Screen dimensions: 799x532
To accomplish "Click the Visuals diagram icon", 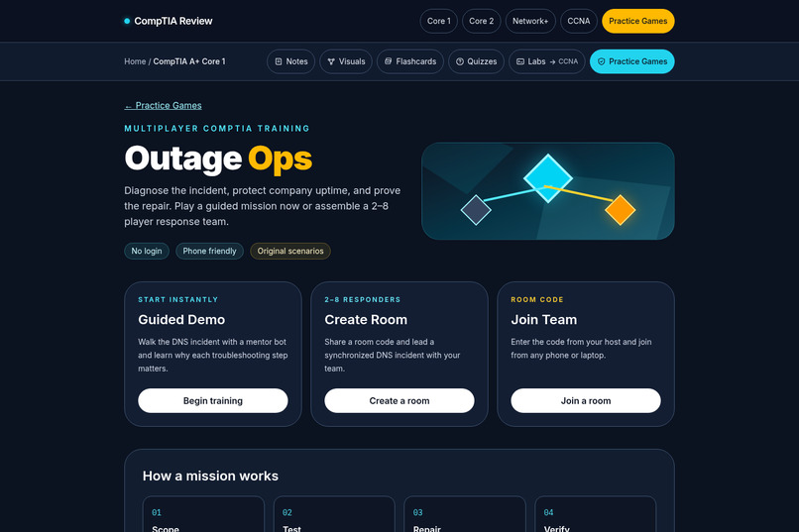I will (x=331, y=61).
